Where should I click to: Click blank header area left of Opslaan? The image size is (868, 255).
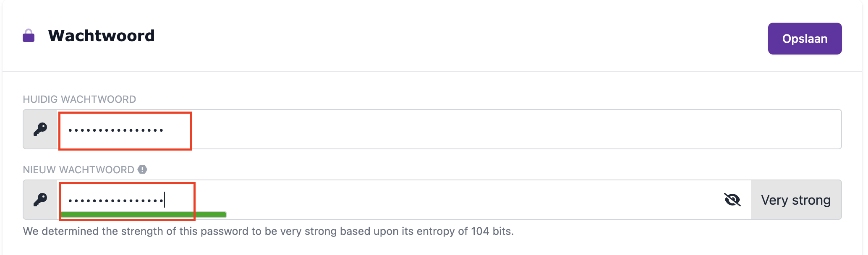[x=462, y=38]
